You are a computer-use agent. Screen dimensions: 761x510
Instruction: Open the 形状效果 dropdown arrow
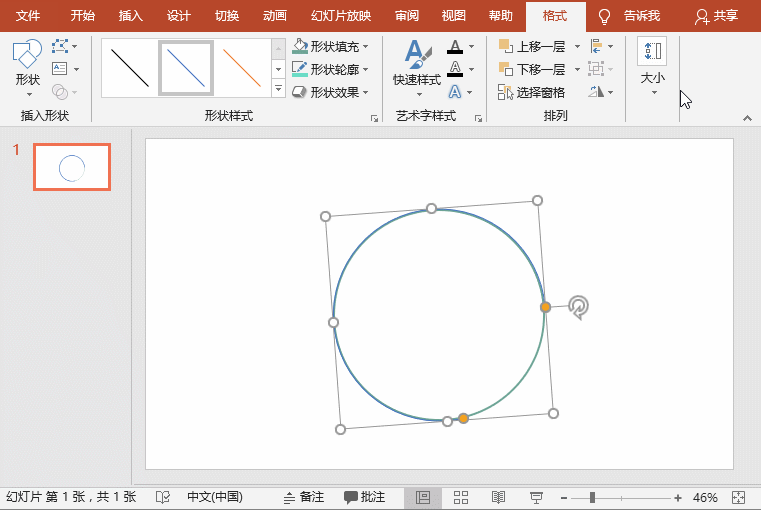[365, 92]
